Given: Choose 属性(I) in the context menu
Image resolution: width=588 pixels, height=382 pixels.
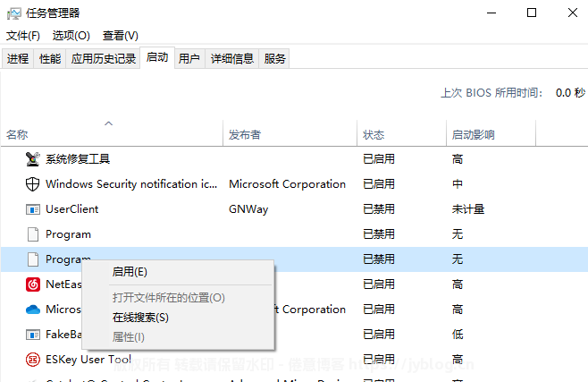Looking at the screenshot, I should click(178, 337).
